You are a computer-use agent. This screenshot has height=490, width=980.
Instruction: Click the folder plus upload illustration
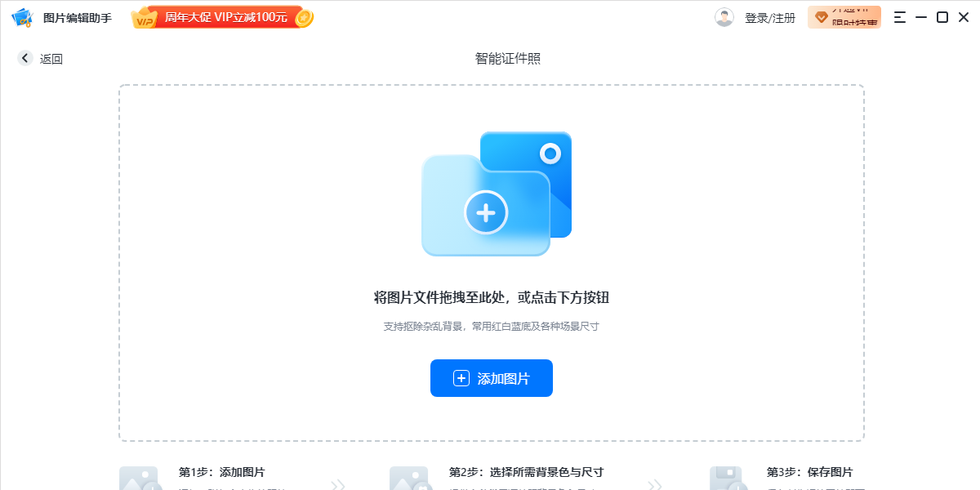[x=497, y=194]
